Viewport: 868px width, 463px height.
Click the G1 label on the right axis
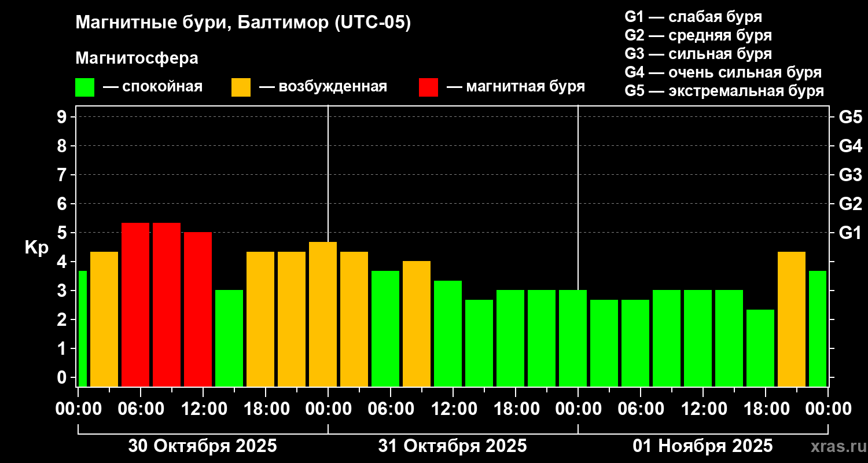[x=850, y=233]
